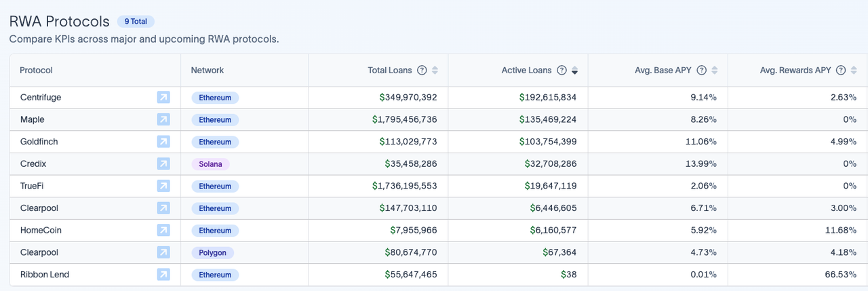Screen dimensions: 868x291
Task: Click the Total Loans help question icon
Action: [422, 71]
